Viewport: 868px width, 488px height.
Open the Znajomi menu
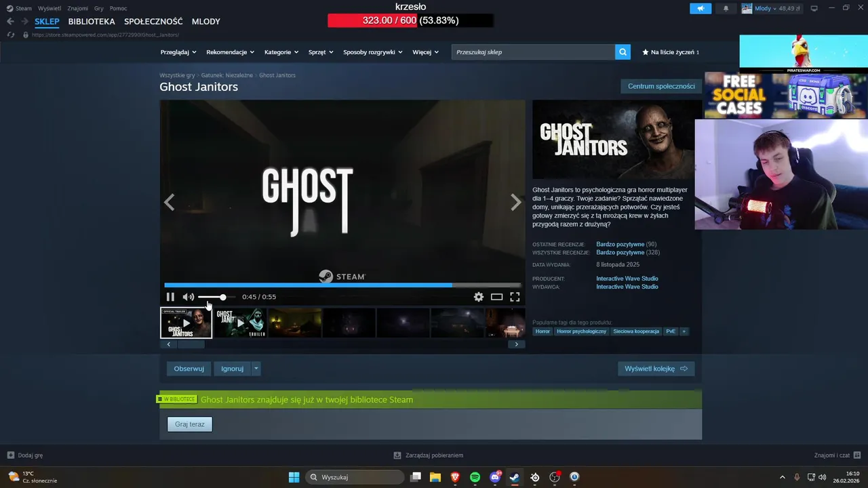tap(78, 8)
